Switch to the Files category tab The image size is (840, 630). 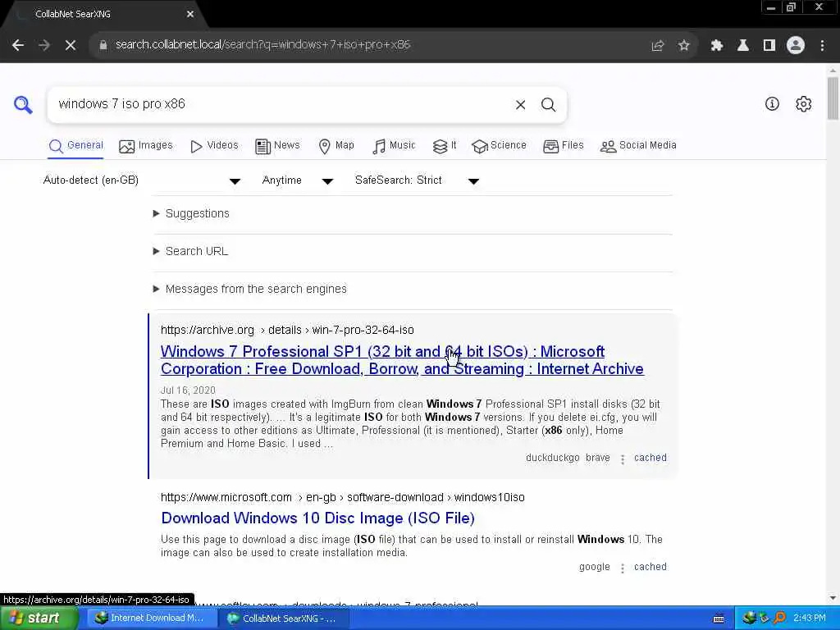pos(563,146)
